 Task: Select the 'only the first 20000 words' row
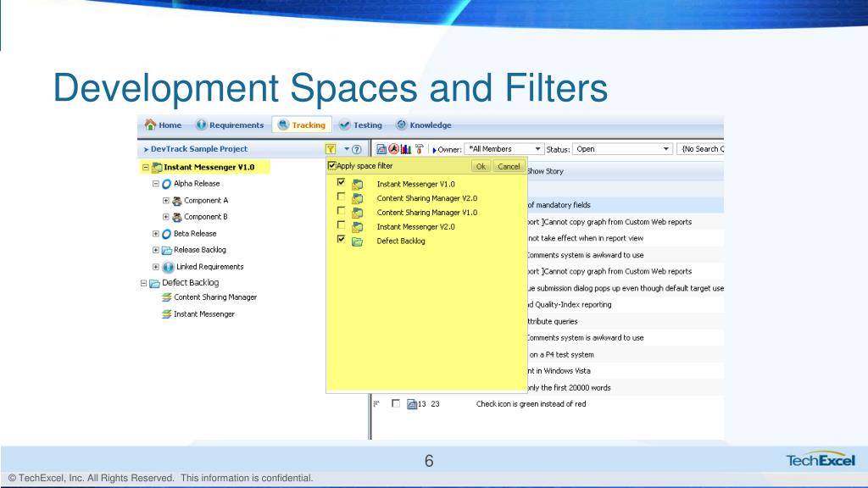(x=626, y=388)
